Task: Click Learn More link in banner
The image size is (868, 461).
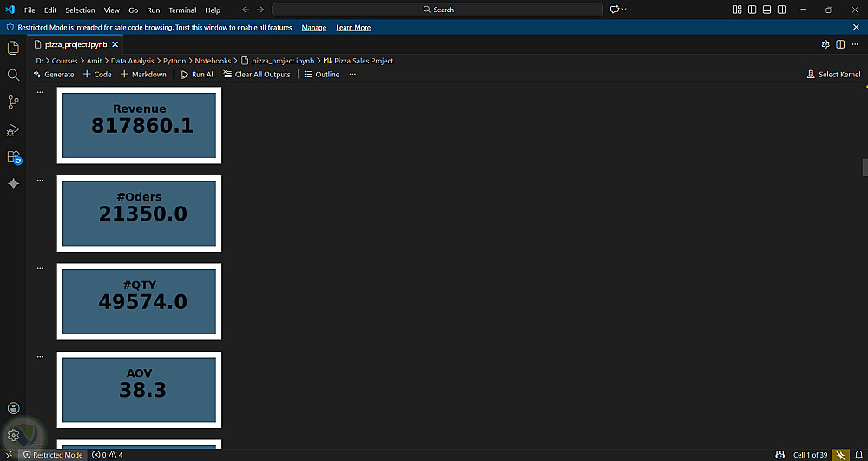Action: [353, 28]
